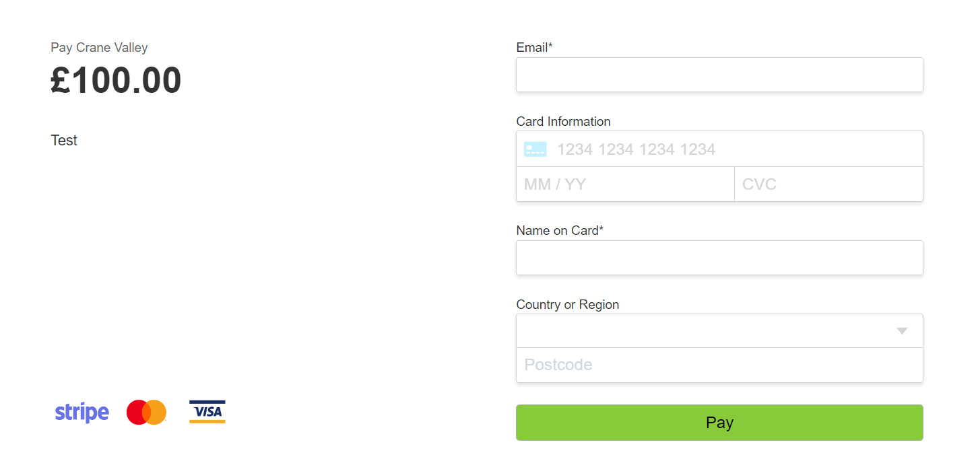Open the Country or Region select box
The height and width of the screenshot is (463, 980).
[707, 331]
